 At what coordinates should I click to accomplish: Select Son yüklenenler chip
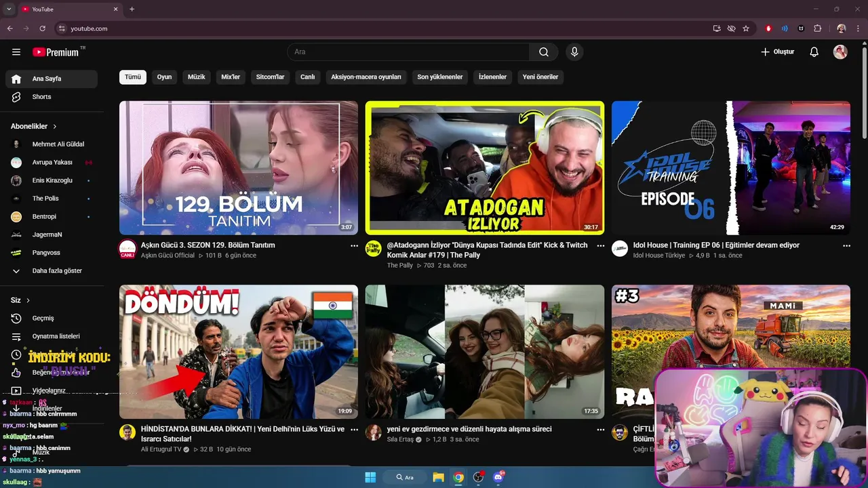[440, 77]
